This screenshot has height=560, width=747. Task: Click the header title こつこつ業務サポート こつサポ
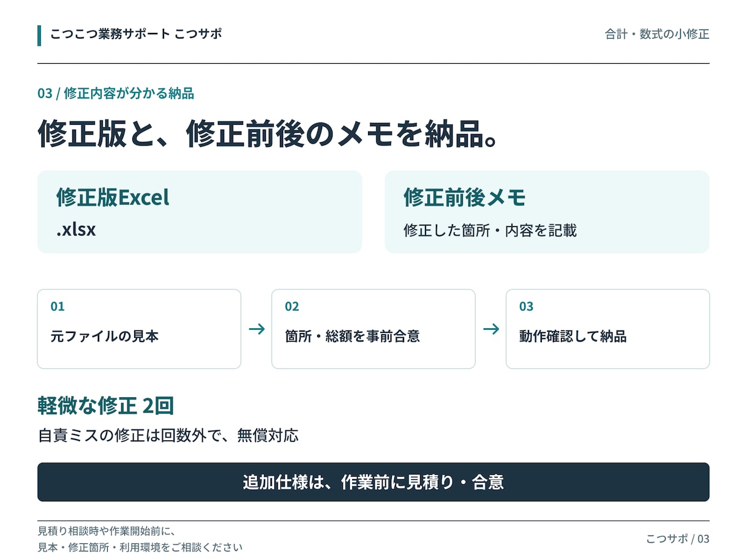click(x=136, y=34)
